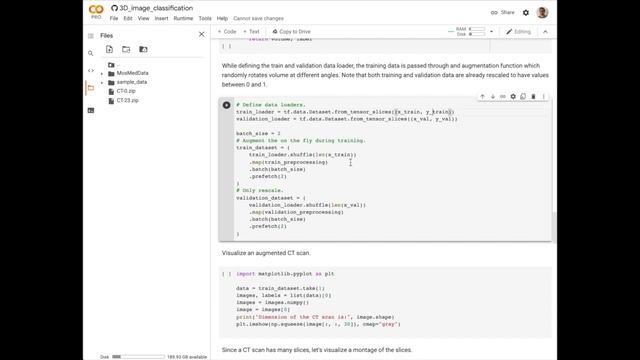Open the table of contents sidebar icon
Viewport: 640px width, 360px height.
(91, 36)
